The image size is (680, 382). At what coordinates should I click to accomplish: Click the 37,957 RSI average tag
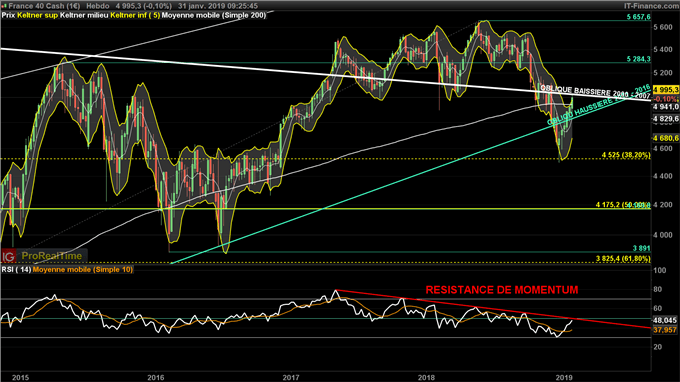665,330
